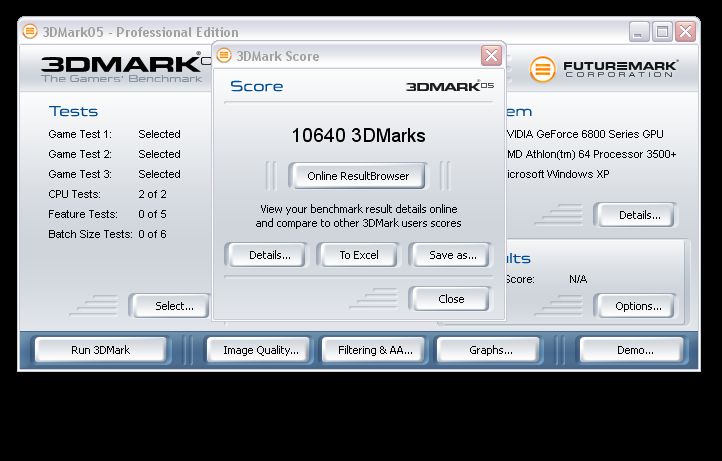Click the Score heading in dialog
Viewport: 722px width, 461px height.
tap(256, 86)
